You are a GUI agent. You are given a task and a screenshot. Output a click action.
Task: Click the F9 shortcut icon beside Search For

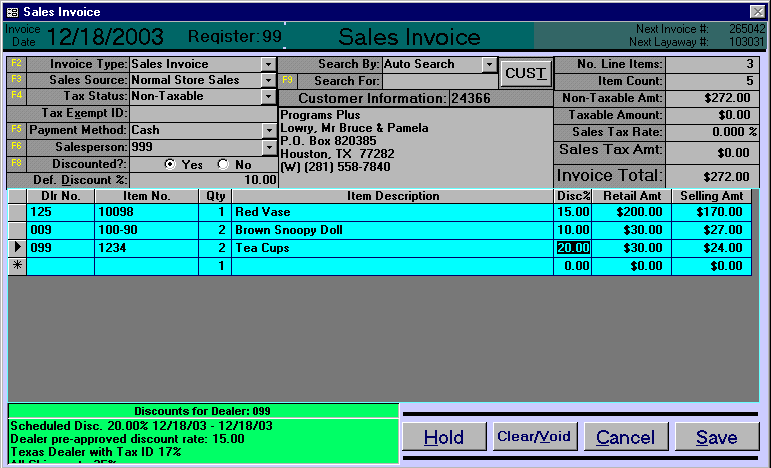[288, 81]
